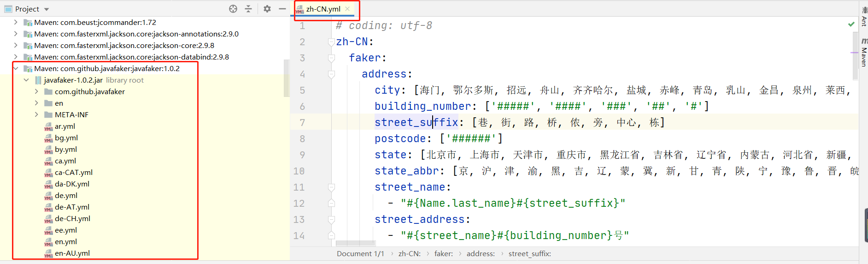Click the en folder icon

coord(48,103)
